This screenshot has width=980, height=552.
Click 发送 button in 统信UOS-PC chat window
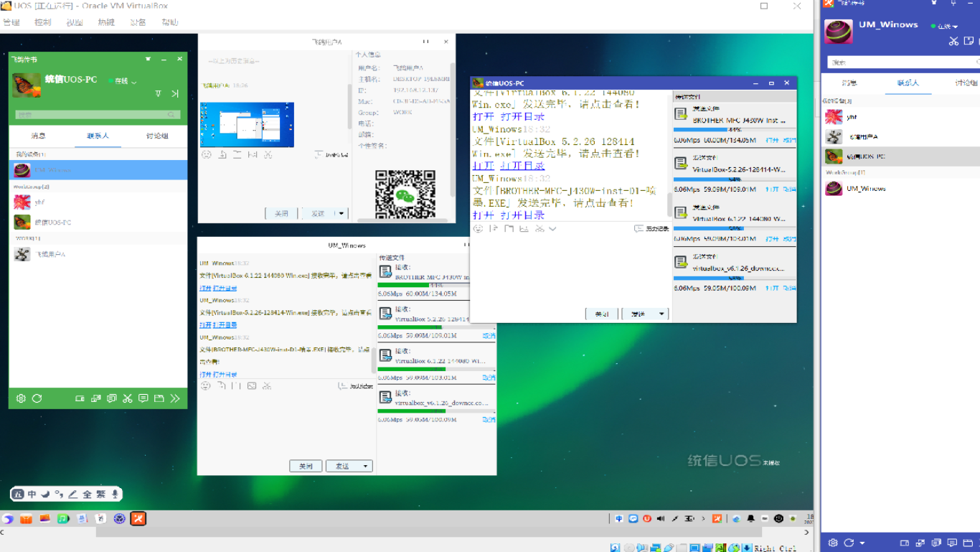(x=639, y=314)
